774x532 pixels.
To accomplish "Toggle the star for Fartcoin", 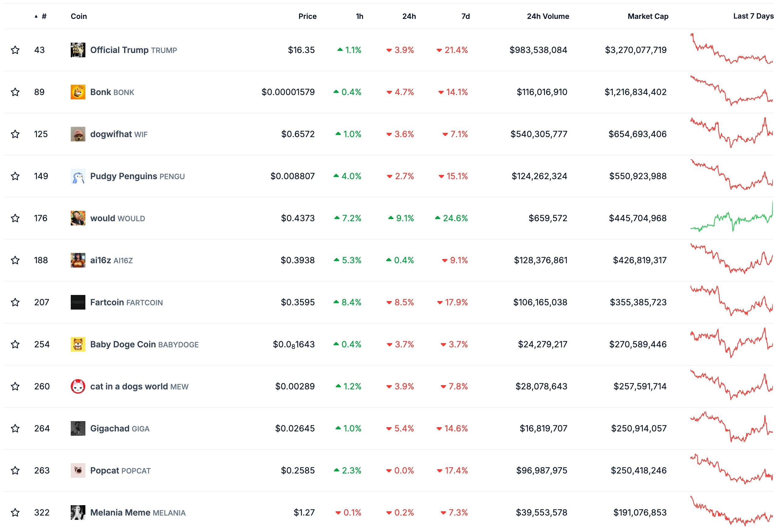I will (15, 302).
